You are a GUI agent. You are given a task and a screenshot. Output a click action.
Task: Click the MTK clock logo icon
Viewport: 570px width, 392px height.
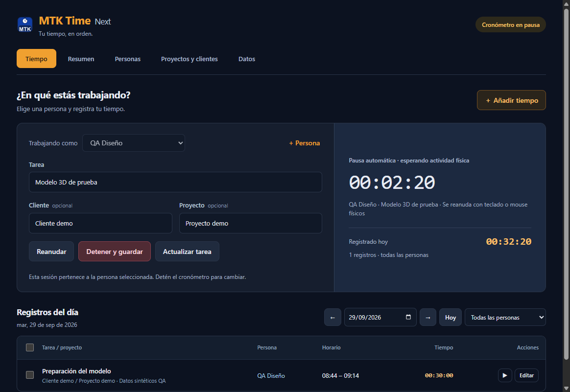[x=24, y=24]
